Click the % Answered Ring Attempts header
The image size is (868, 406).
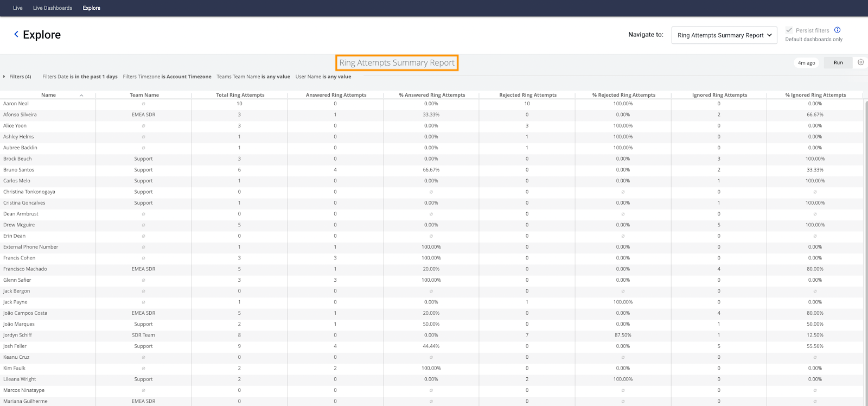(x=432, y=95)
